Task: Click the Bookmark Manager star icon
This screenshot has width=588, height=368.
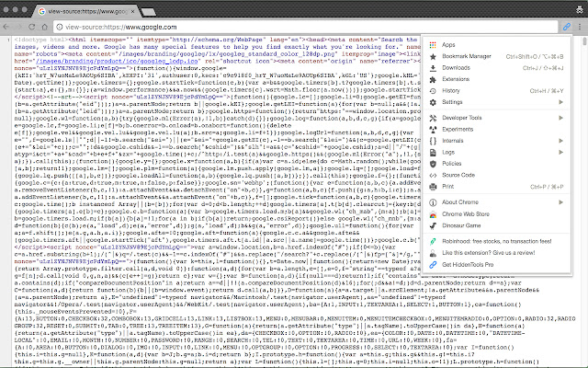Action: point(433,56)
